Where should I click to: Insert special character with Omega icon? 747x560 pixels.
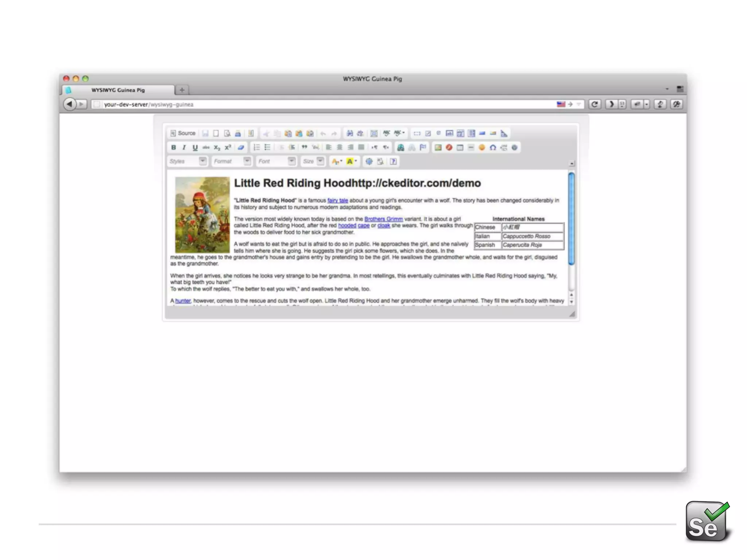point(493,147)
